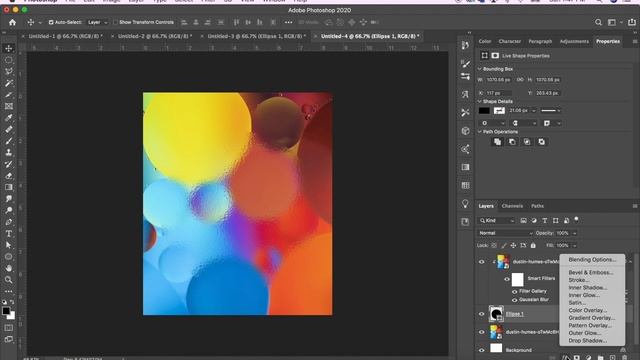Image resolution: width=640 pixels, height=360 pixels.
Task: Filter for pixel layers icon
Action: pos(523,220)
